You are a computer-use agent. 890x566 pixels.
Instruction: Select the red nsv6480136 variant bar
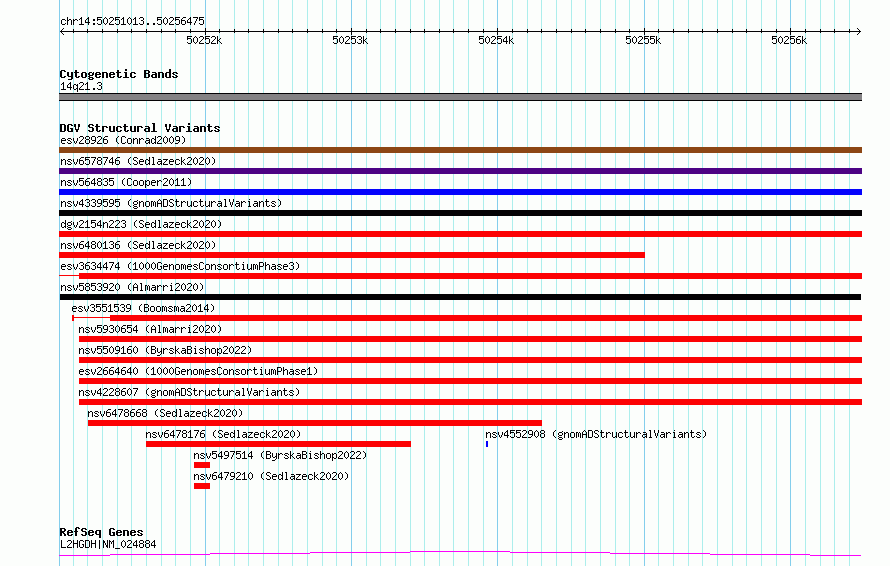tap(352, 255)
